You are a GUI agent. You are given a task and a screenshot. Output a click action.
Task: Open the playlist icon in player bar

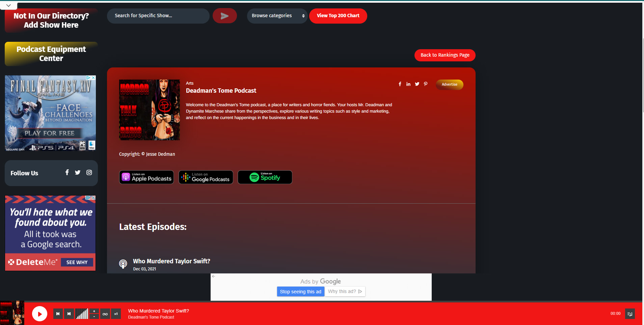point(629,314)
